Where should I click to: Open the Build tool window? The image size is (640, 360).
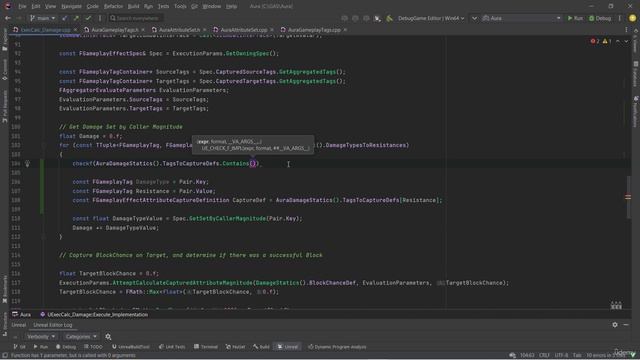261,347
